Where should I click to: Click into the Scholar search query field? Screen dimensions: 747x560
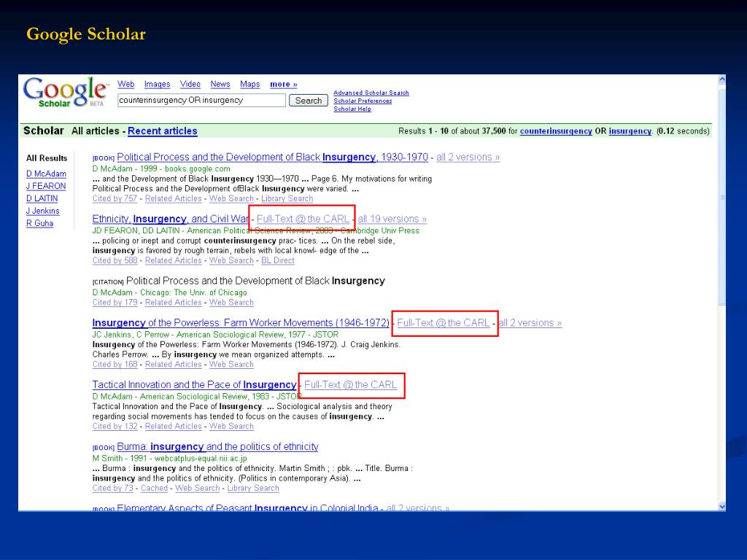[201, 100]
